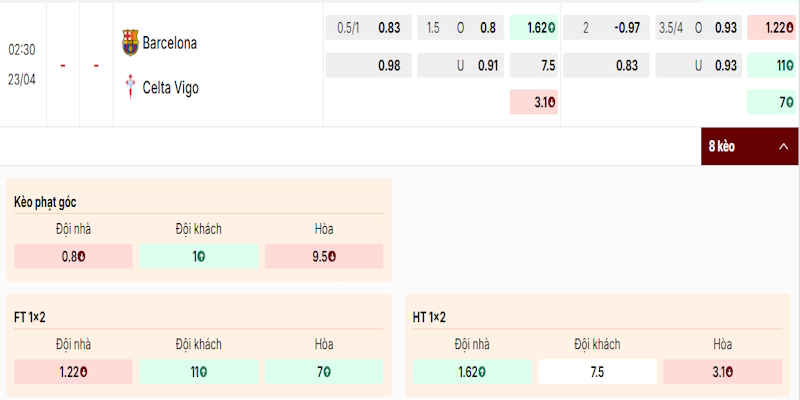Select Hòa 9.50 in Kèo phạt góc
Viewport: 800px width, 400px height.
click(x=324, y=256)
